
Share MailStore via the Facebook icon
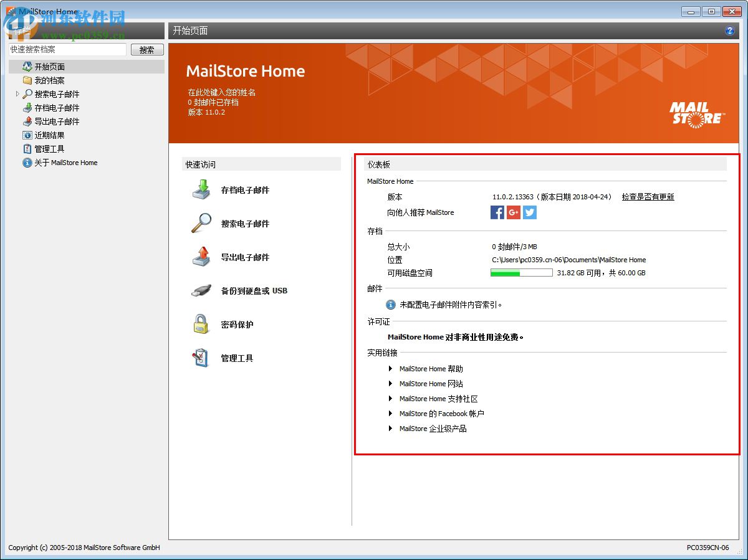click(497, 212)
